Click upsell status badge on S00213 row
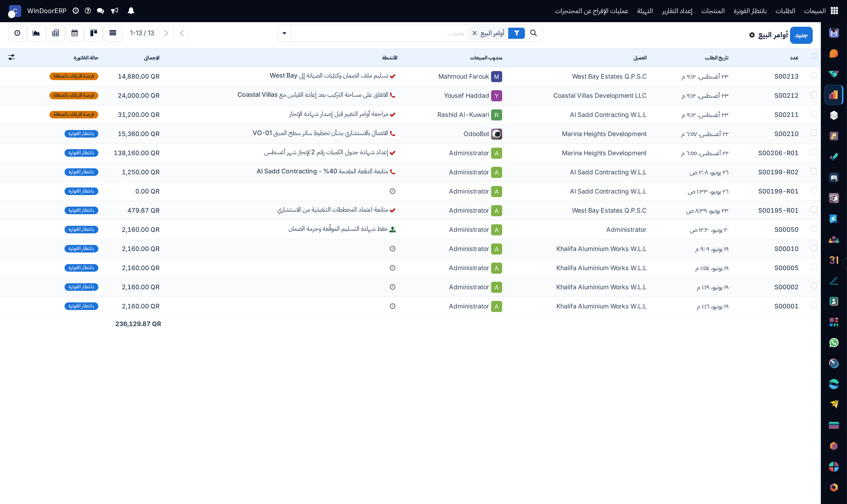This screenshot has width=847, height=504. click(74, 76)
